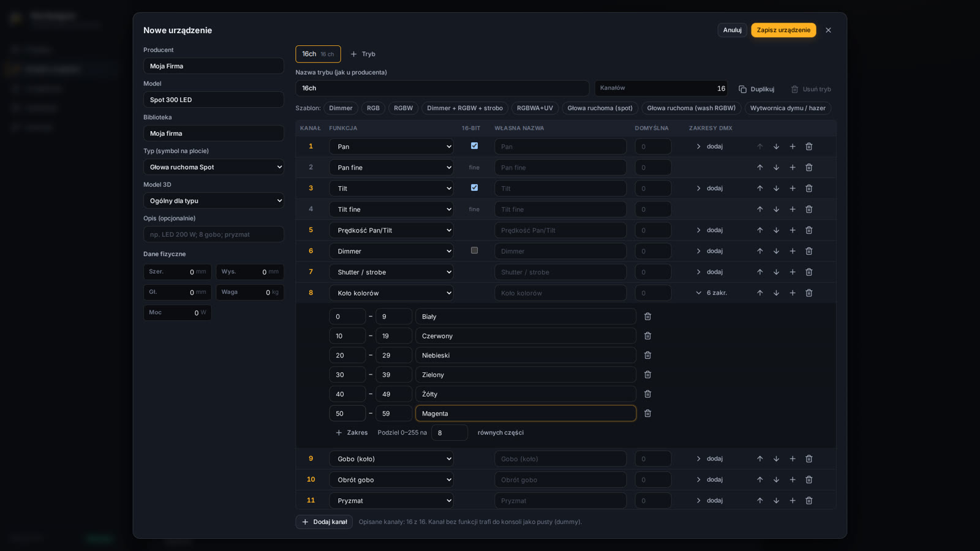Open the Model 3D dropdown
This screenshot has height=551, width=980.
214,201
